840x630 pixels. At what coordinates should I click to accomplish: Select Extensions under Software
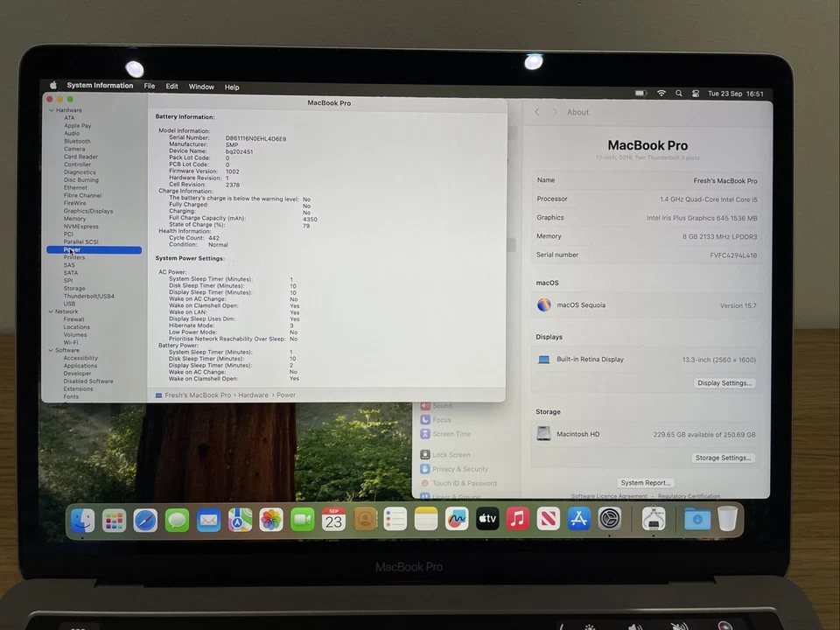click(x=78, y=388)
